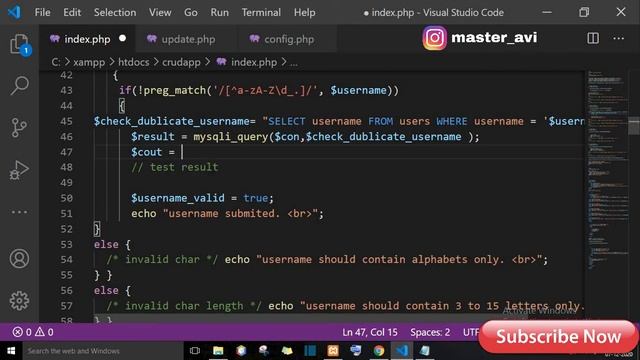Click xampp in breadcrumb path
The width and height of the screenshot is (640, 360).
(89, 62)
